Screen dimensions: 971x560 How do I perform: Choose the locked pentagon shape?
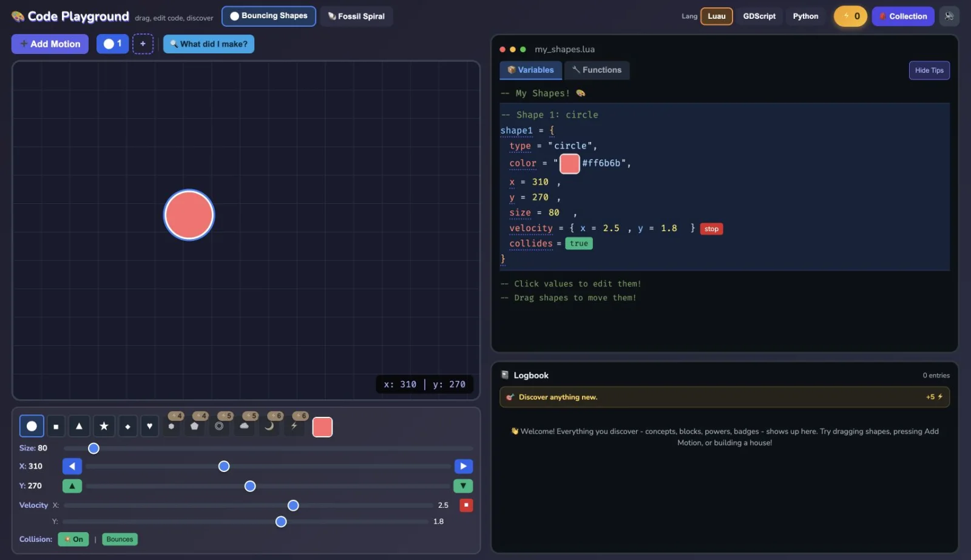[x=195, y=426]
